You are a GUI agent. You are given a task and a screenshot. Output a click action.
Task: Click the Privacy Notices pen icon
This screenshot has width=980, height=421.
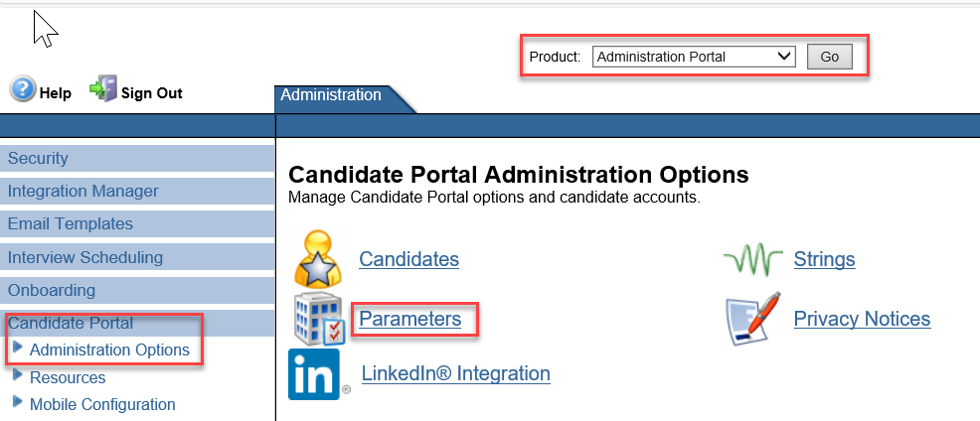[x=753, y=319]
